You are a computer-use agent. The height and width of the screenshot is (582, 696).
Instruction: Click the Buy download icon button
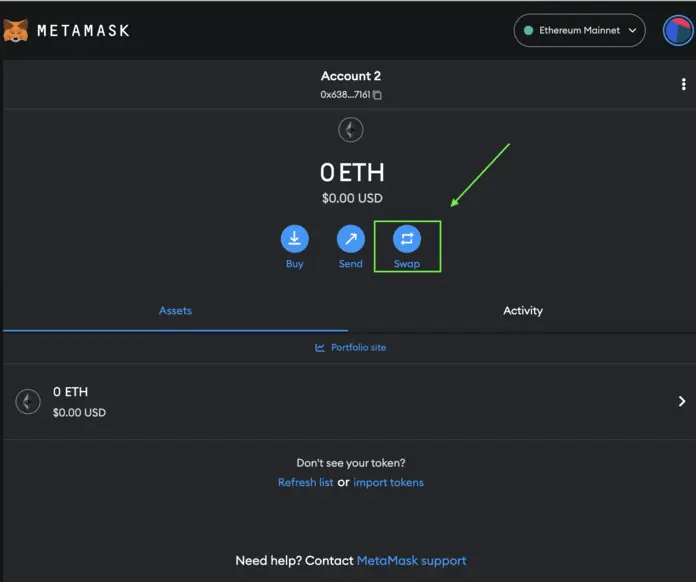click(295, 239)
